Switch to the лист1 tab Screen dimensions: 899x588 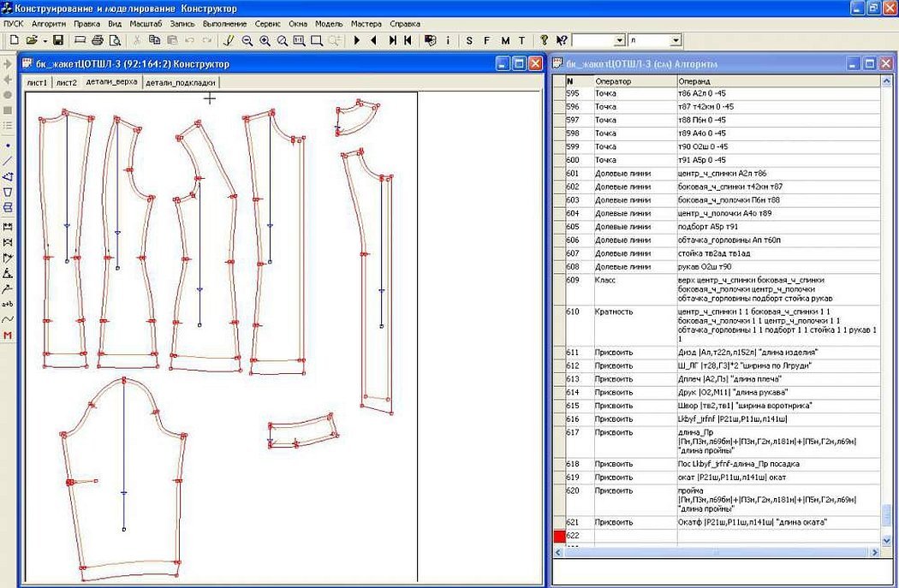38,82
